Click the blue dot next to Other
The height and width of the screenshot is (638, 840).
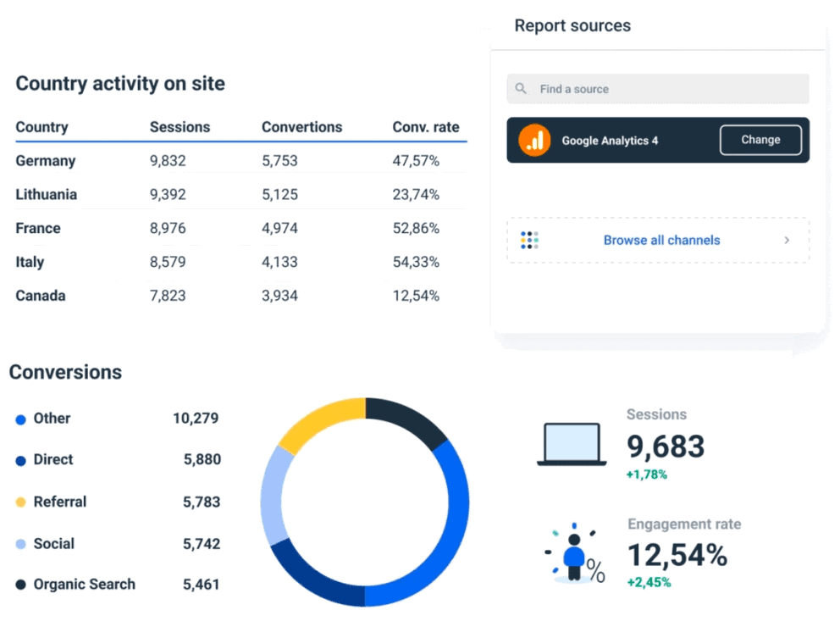[x=19, y=418]
